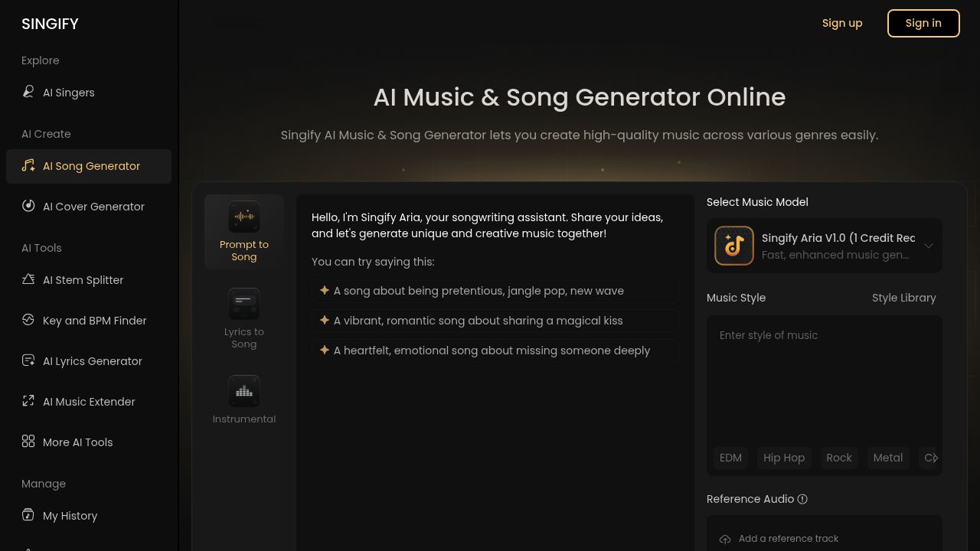Switch to Instrumental tab
The image size is (980, 551).
(x=244, y=400)
